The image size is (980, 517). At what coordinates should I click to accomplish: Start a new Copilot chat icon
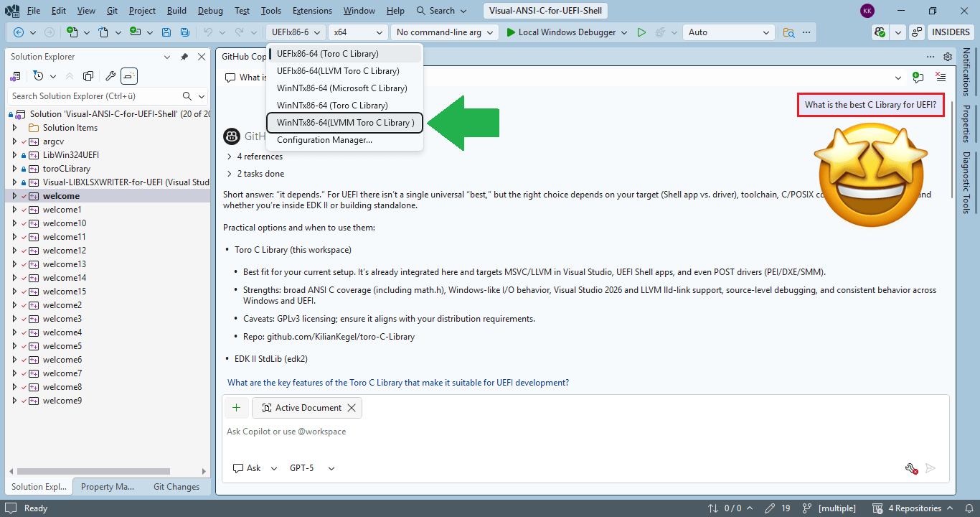pos(918,77)
